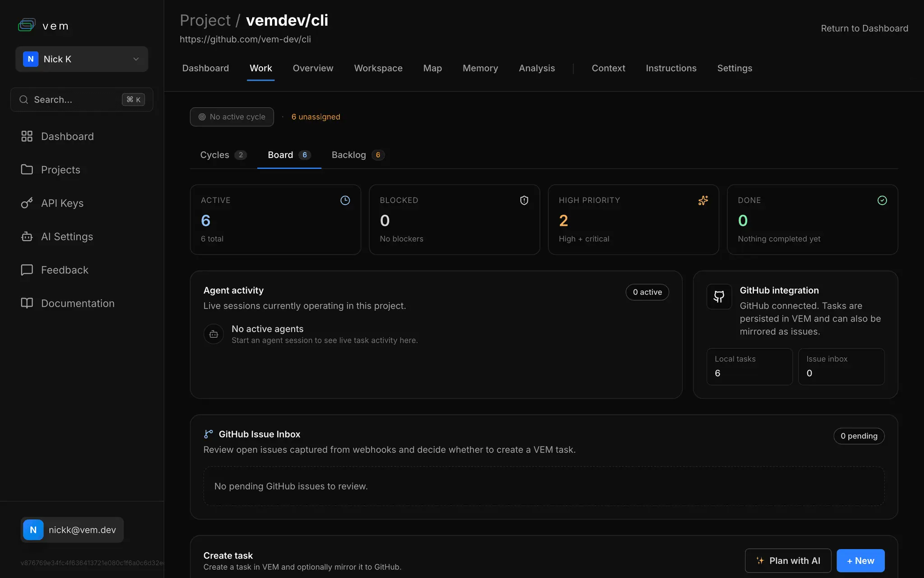924x578 pixels.
Task: Click the robot icon beside No active agents
Action: tap(214, 334)
